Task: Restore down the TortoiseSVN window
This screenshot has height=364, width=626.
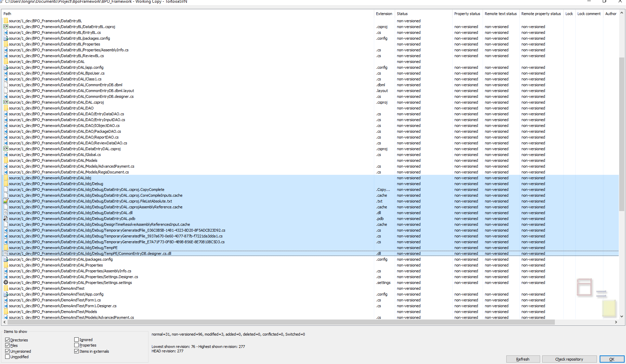Action: (604, 1)
